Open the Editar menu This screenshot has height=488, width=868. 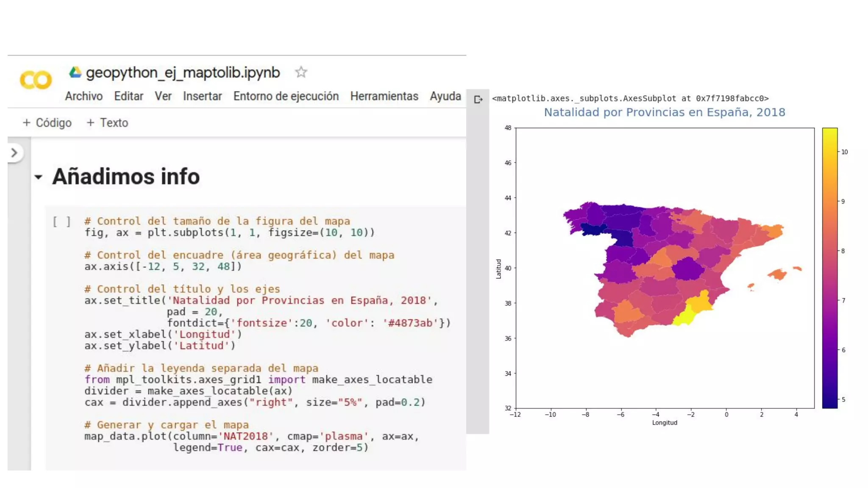coord(128,97)
